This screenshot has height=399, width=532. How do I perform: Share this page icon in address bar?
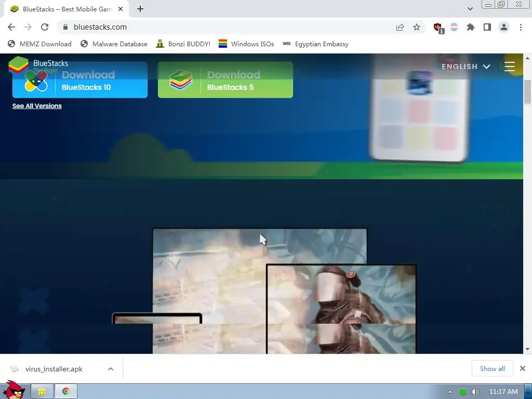click(x=400, y=27)
